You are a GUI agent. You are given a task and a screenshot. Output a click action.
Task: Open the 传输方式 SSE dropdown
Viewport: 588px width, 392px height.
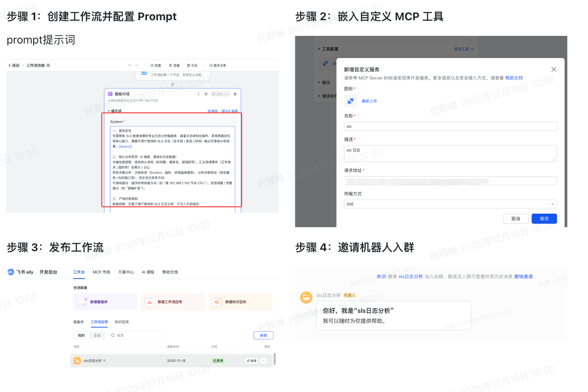pos(450,204)
